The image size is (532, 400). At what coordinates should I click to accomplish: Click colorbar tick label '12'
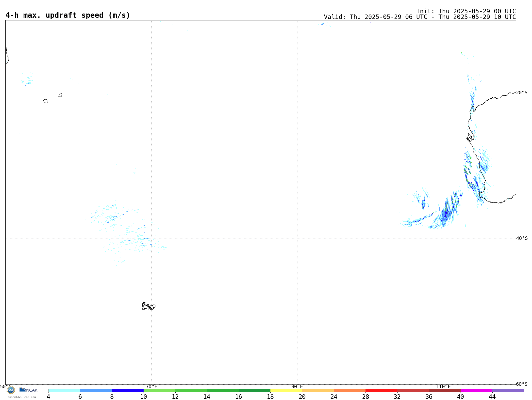pyautogui.click(x=175, y=397)
